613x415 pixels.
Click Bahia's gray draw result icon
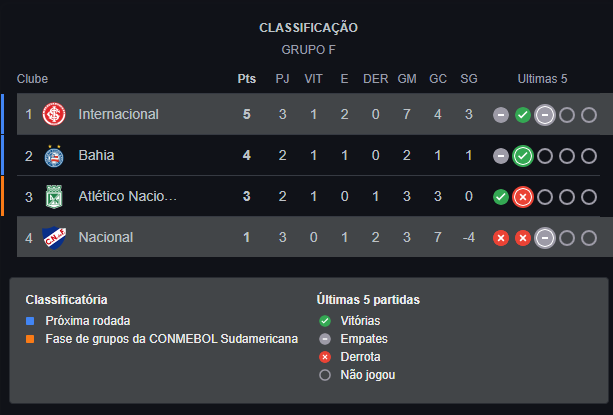coord(501,156)
